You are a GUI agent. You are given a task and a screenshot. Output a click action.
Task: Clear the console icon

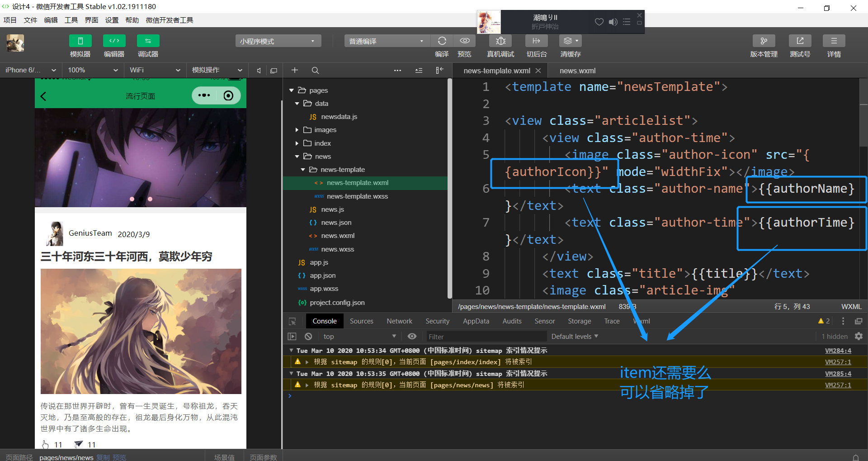308,337
